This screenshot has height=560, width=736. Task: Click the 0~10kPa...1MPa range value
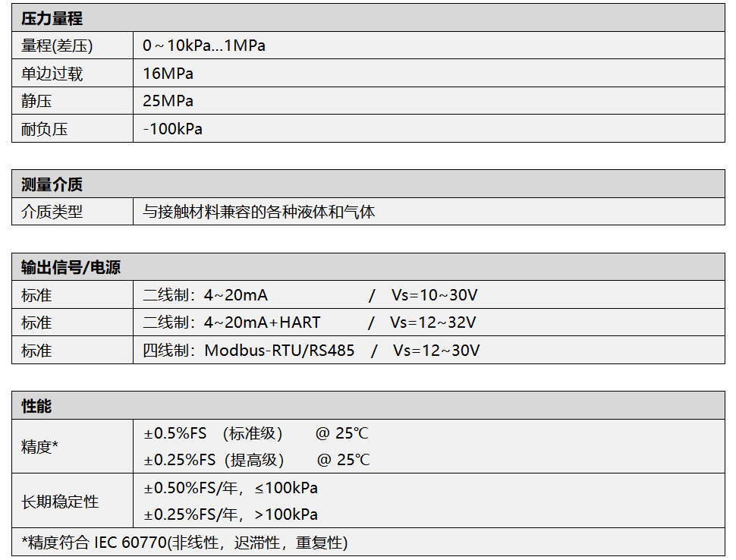(x=204, y=46)
